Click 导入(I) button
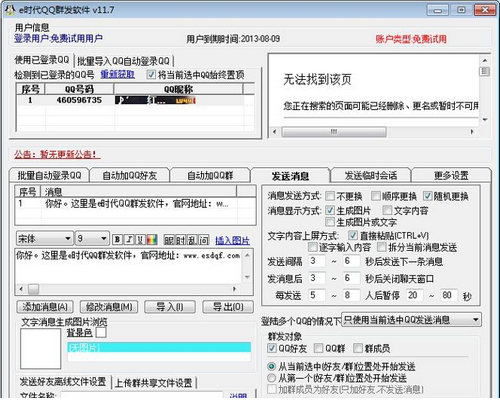Image resolution: width=500 pixels, height=413 pixels. click(x=170, y=307)
